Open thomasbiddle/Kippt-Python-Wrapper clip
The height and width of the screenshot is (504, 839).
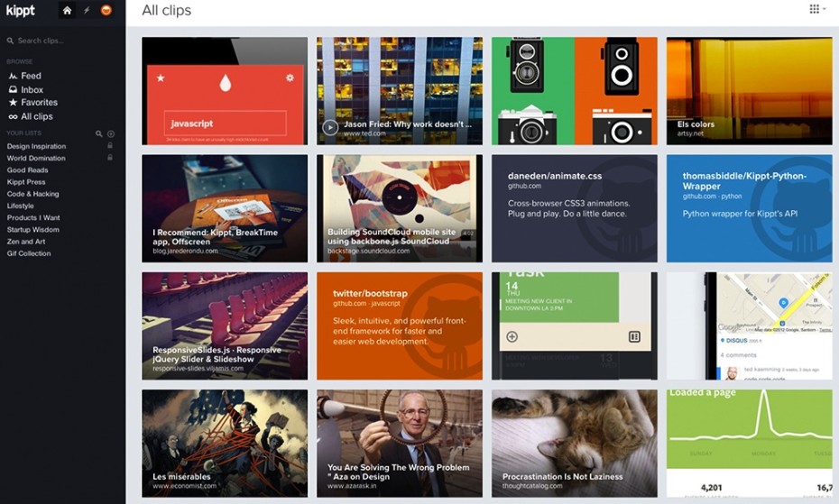[749, 208]
